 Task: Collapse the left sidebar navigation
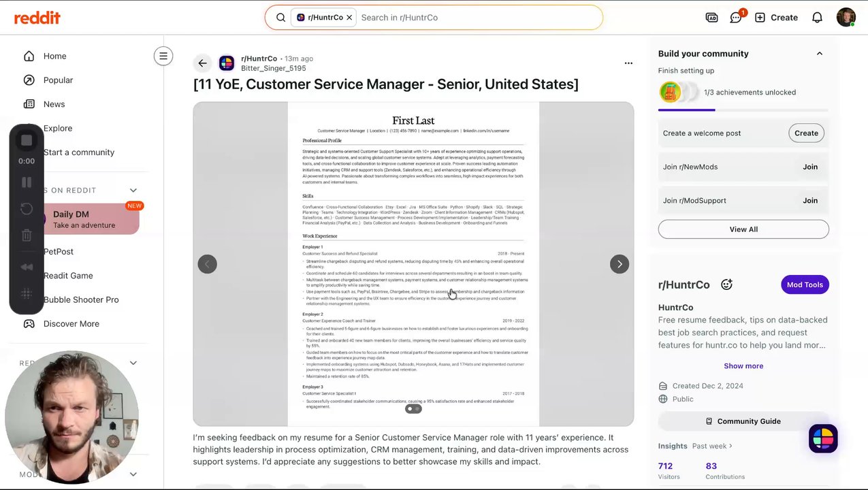163,56
